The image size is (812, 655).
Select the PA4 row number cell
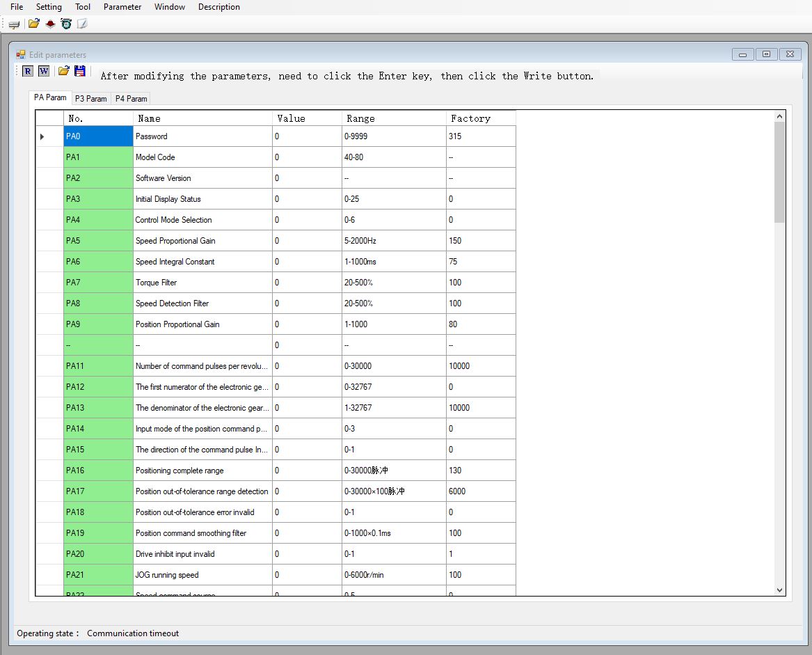tap(97, 220)
